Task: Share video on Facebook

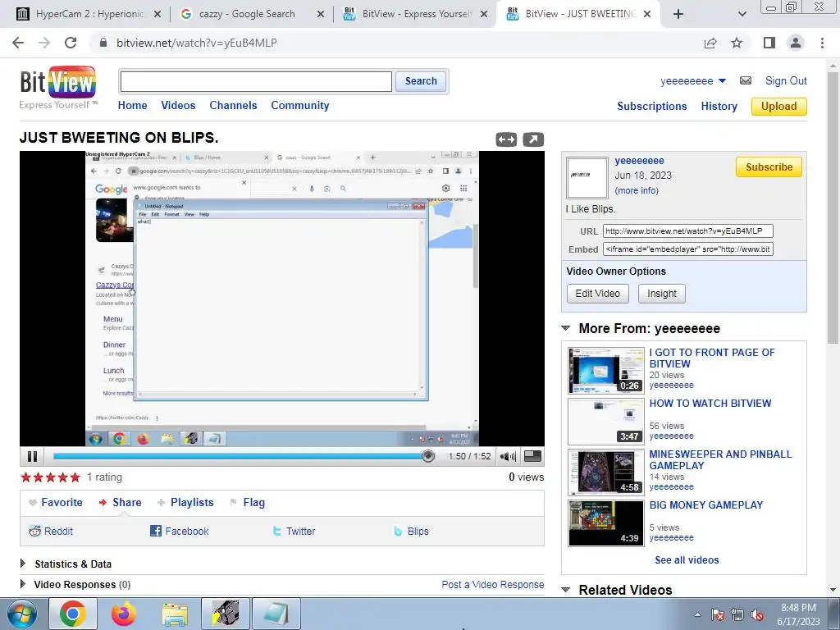Action: (180, 531)
